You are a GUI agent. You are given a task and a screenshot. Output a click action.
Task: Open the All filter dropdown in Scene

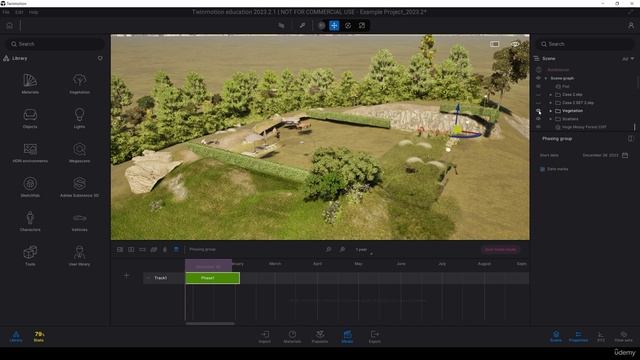628,59
